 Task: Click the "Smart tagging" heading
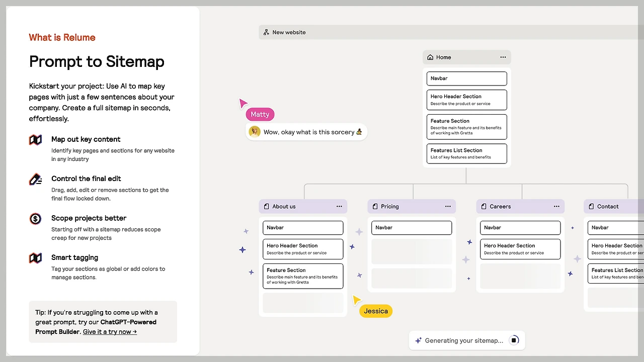pos(74,257)
